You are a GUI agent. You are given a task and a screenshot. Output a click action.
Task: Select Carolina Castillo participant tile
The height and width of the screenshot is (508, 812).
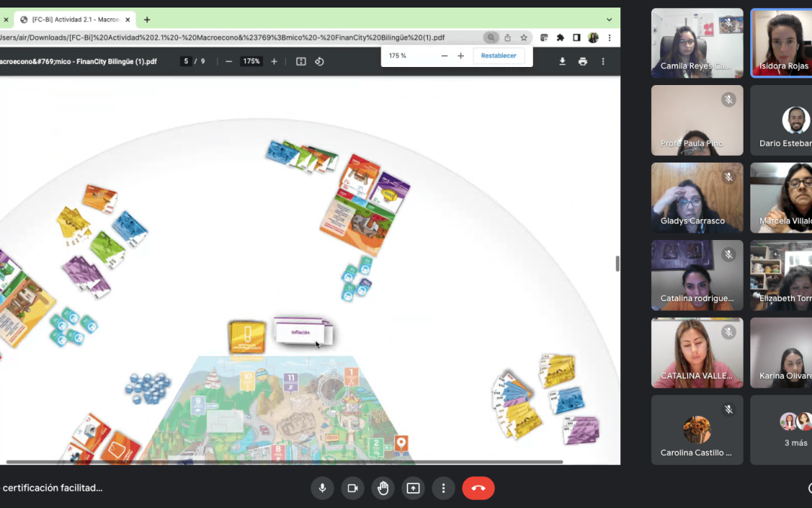point(697,430)
